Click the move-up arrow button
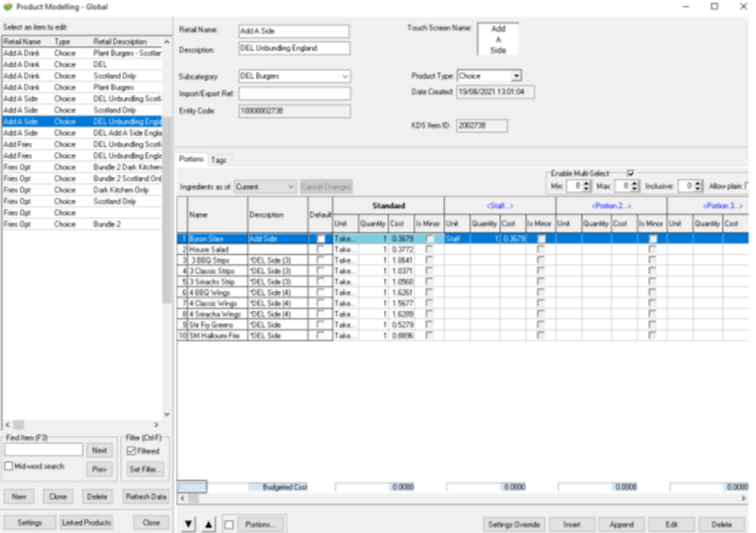The height and width of the screenshot is (533, 756). (208, 524)
